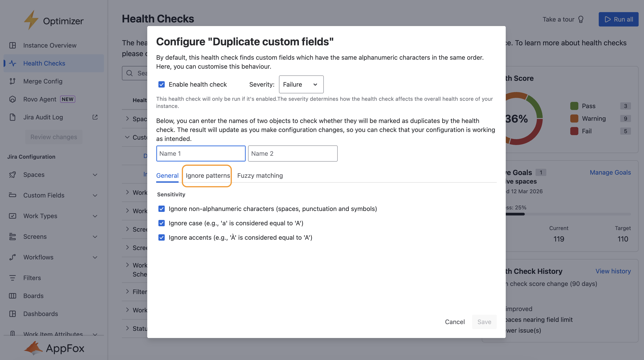Open Jira Audit Log external link icon
Screen dimensions: 644x360
pyautogui.click(x=95, y=117)
